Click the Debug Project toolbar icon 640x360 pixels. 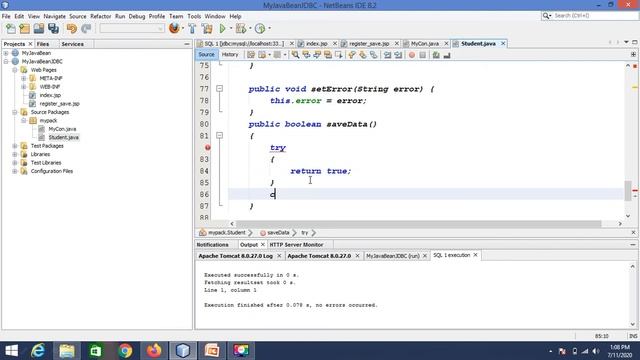(241, 28)
